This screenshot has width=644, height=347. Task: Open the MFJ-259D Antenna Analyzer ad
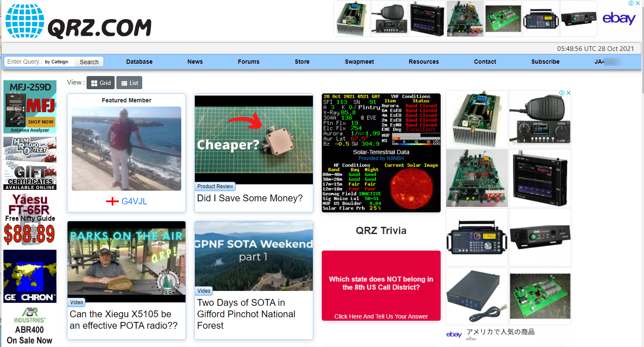(30, 107)
